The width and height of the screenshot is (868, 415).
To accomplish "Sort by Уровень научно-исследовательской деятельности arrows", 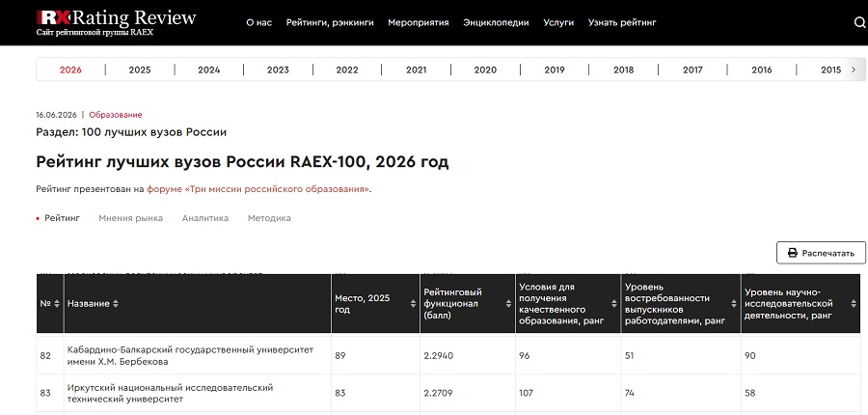I will (854, 304).
